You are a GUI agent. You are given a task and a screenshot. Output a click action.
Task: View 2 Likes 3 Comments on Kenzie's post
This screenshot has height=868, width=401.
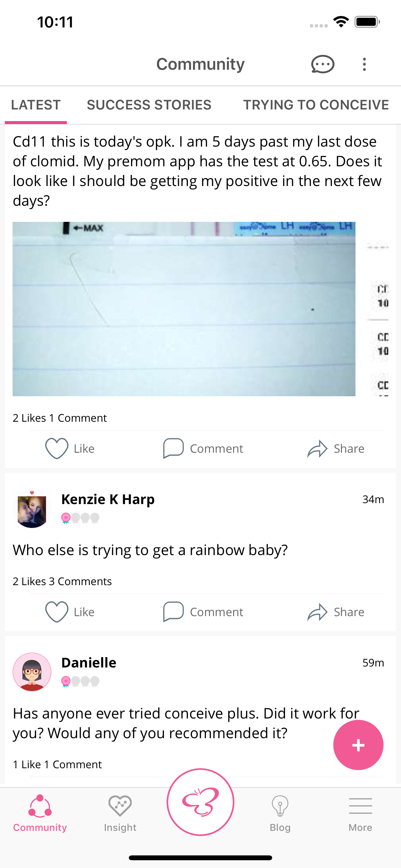pyautogui.click(x=62, y=581)
